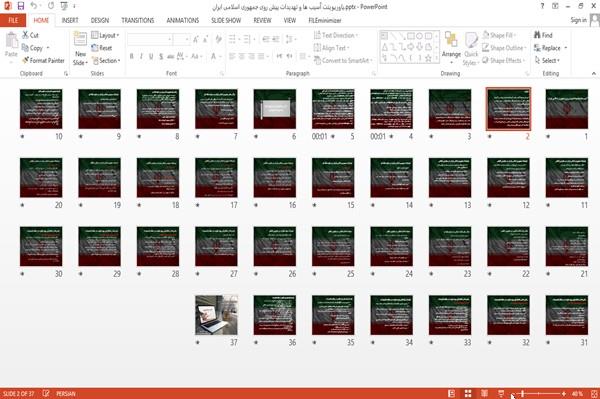600x399 pixels.
Task: Open the font size combo box
Action: [181, 39]
